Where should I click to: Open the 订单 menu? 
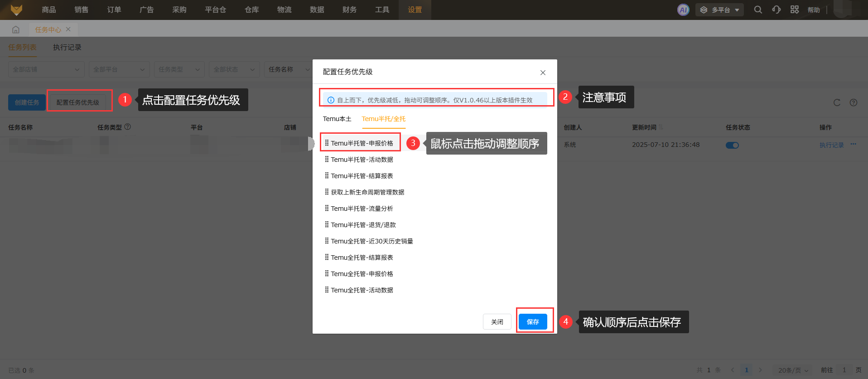[x=114, y=10]
